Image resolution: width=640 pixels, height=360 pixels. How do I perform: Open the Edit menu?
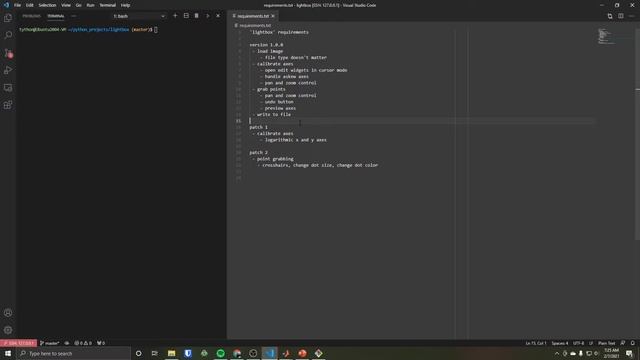point(30,5)
